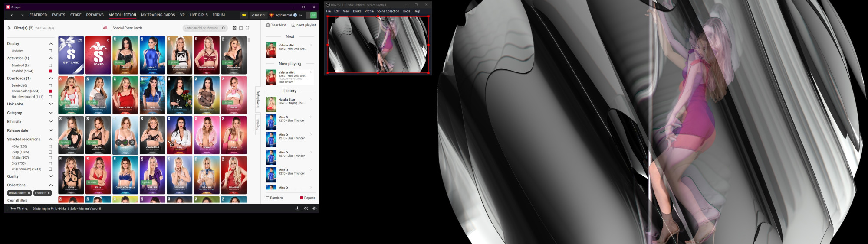Toggle the Deleted (0) checkbox
Image resolution: width=868 pixels, height=244 pixels.
[50, 85]
